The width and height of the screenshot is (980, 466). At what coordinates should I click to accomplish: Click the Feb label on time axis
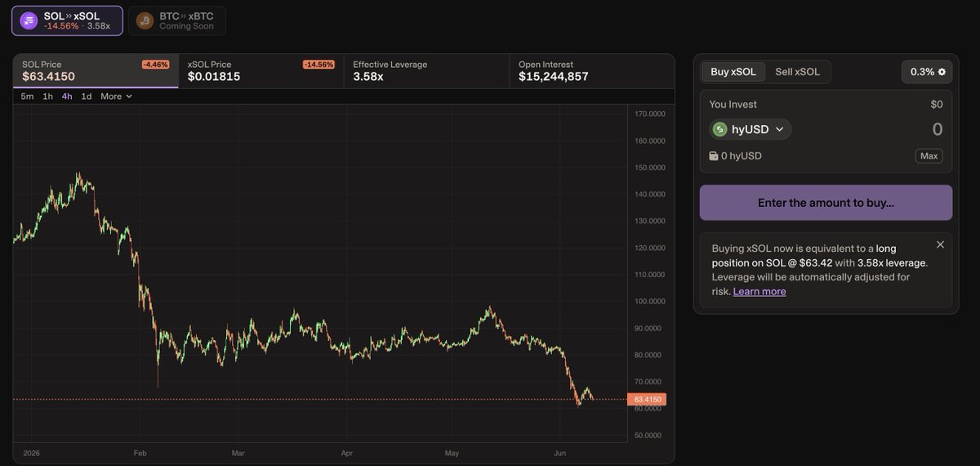[x=140, y=452]
